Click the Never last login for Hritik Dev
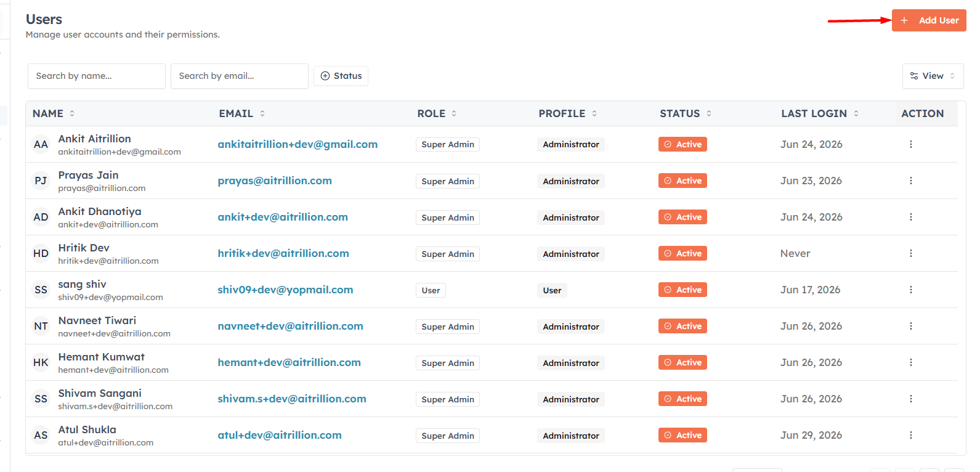This screenshot has width=980, height=472. coord(795,253)
